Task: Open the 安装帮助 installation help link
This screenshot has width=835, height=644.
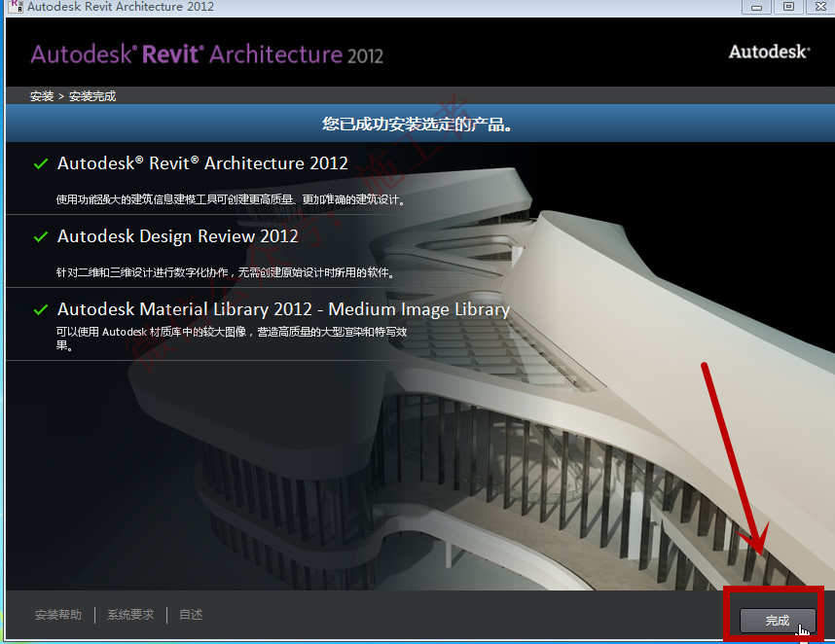Action: tap(58, 615)
